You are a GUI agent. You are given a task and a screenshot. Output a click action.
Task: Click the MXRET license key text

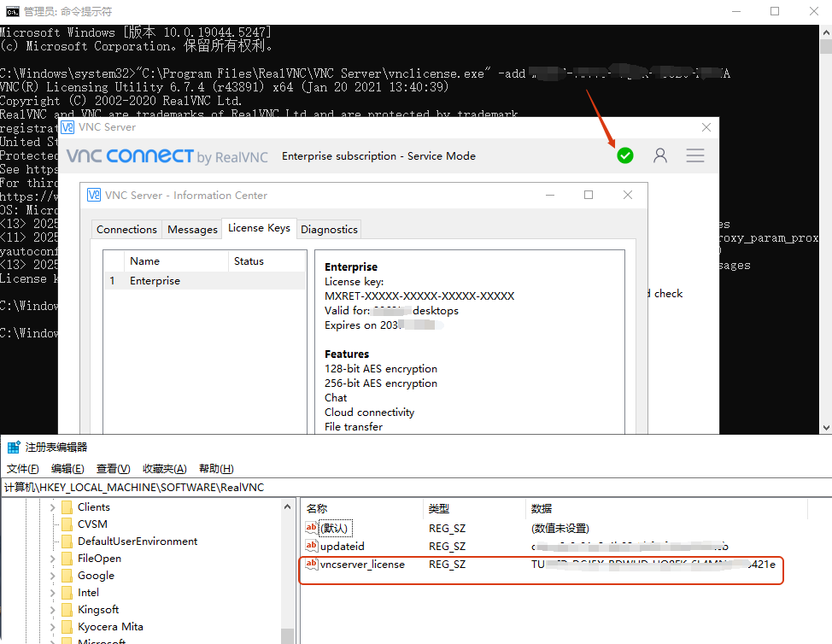pos(419,296)
